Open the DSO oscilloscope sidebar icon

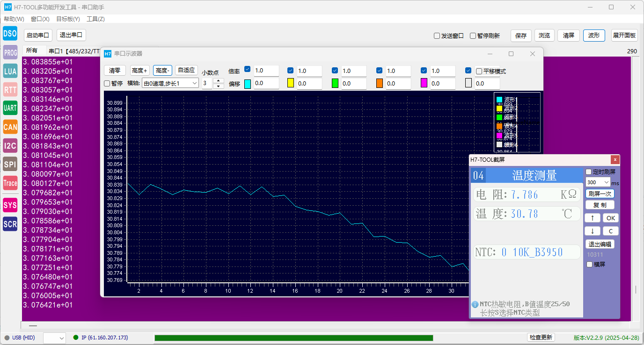tap(10, 34)
